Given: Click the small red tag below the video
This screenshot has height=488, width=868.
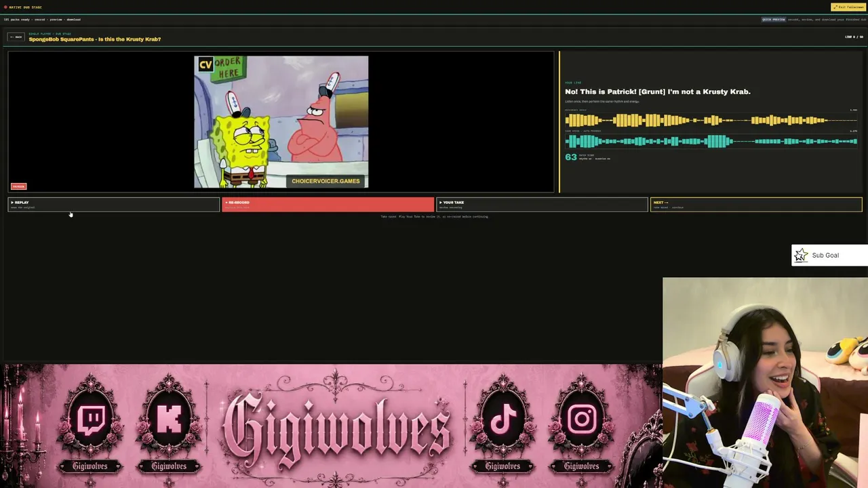Looking at the screenshot, I should coord(18,186).
